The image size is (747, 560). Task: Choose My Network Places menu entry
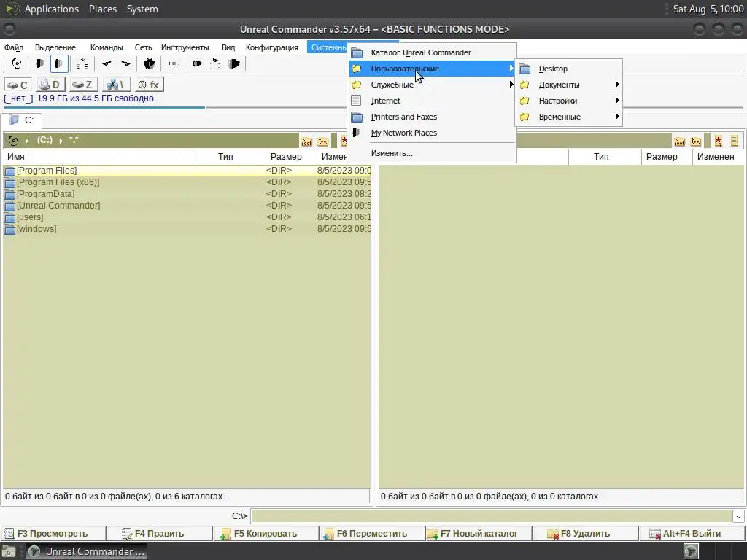click(x=432, y=133)
